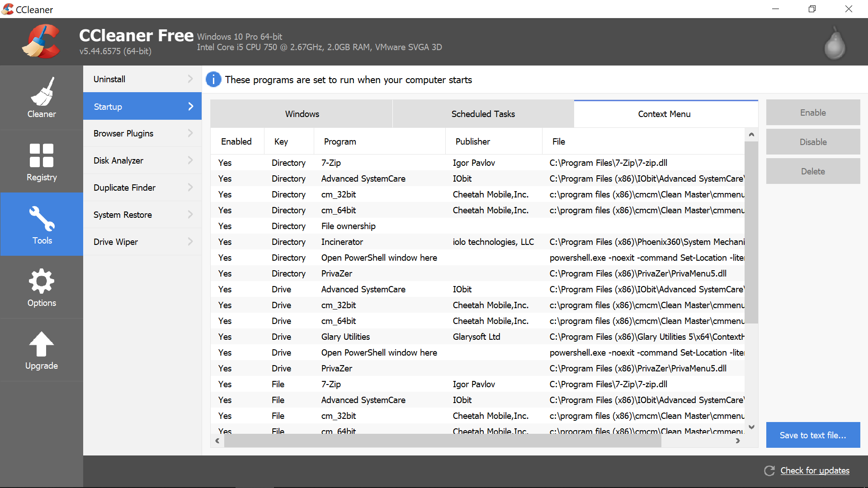This screenshot has height=488, width=868.
Task: Click Check for updates refresh icon
Action: tap(769, 471)
